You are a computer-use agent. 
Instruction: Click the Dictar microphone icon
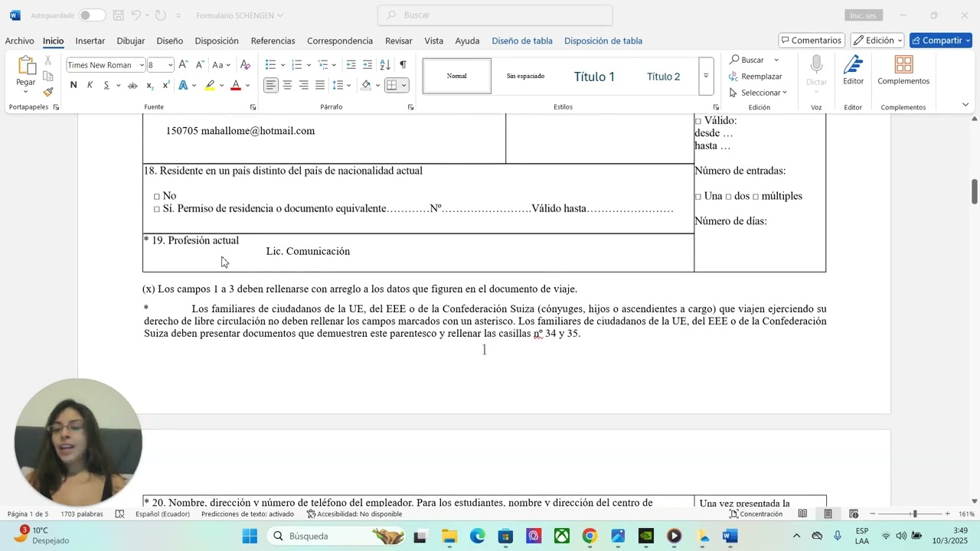coord(816,64)
